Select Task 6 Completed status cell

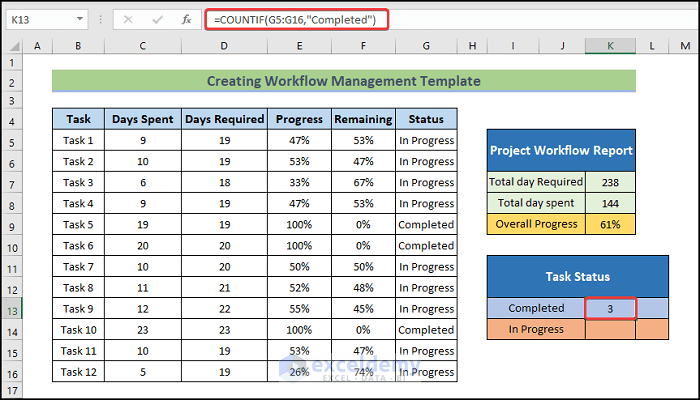coord(426,246)
